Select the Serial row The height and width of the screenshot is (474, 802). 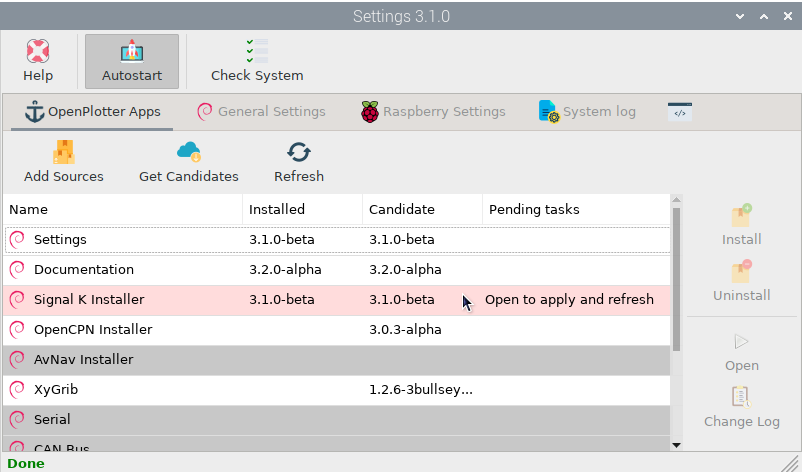click(337, 420)
